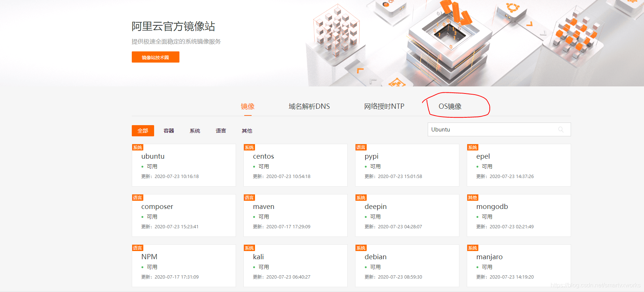Filter mirrors by 容器
Image resolution: width=644 pixels, height=292 pixels.
pos(169,131)
